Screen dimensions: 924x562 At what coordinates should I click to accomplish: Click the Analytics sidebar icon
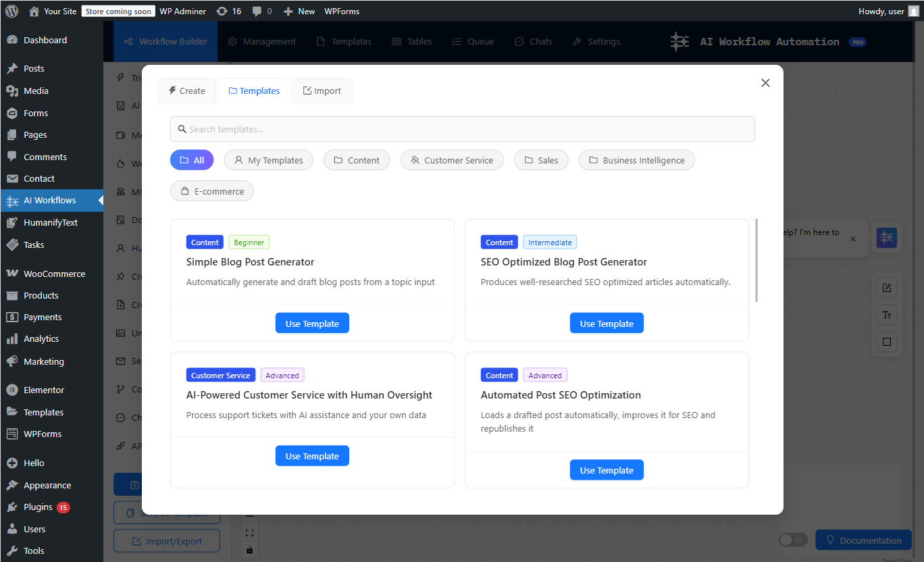tap(12, 338)
